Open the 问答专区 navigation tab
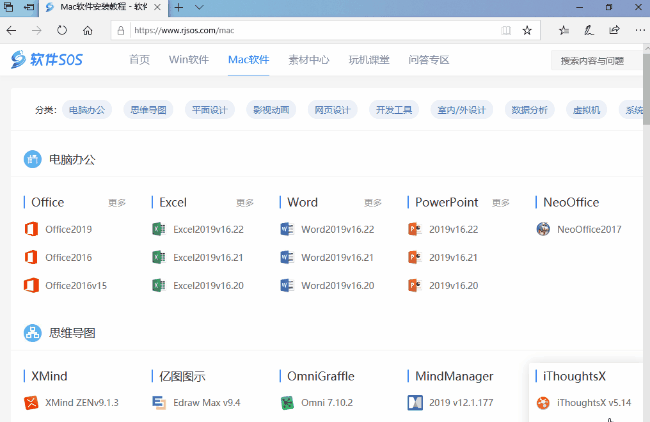 (429, 60)
